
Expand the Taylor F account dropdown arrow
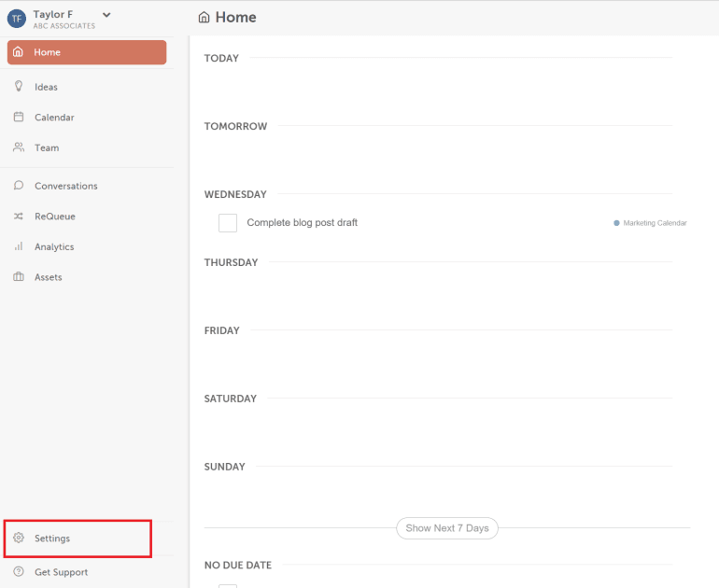(x=106, y=15)
